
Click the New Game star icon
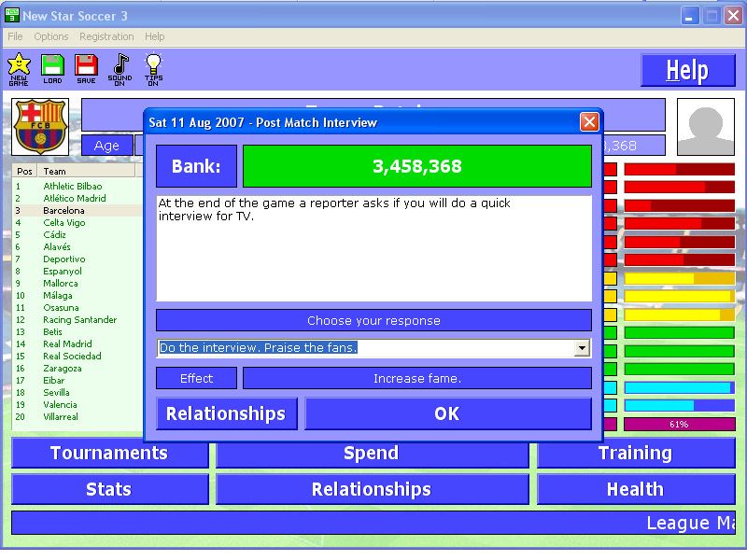(19, 67)
